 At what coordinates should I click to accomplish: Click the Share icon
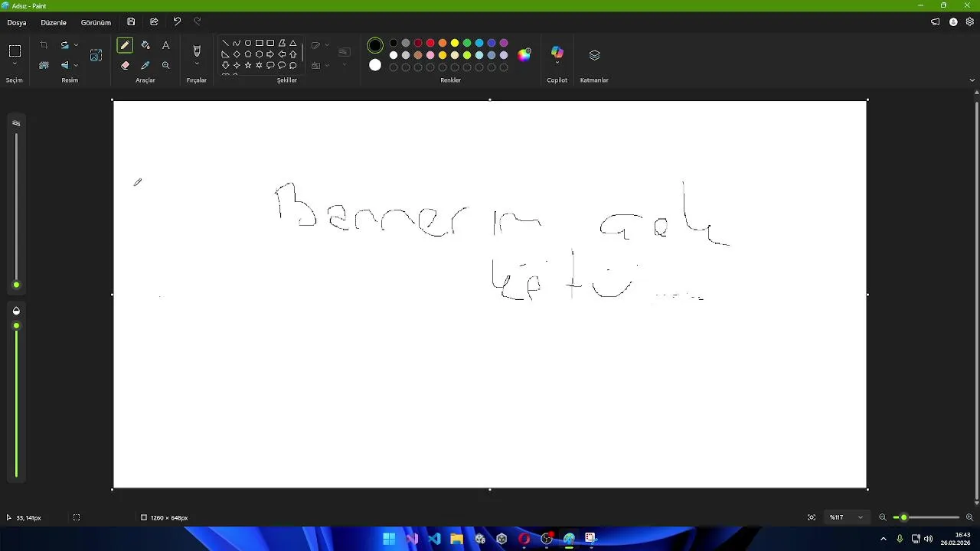point(154,22)
